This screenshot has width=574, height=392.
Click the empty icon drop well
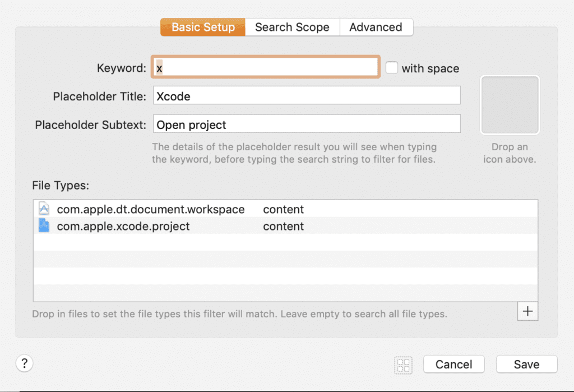coord(510,105)
